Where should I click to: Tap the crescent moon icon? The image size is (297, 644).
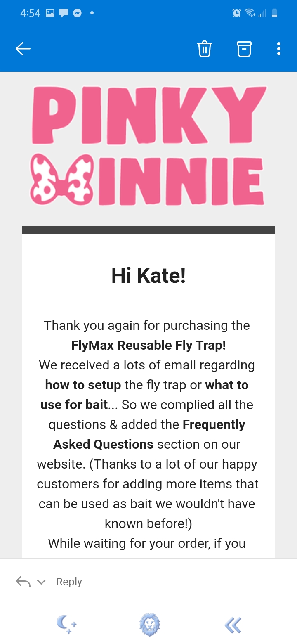pyautogui.click(x=66, y=624)
